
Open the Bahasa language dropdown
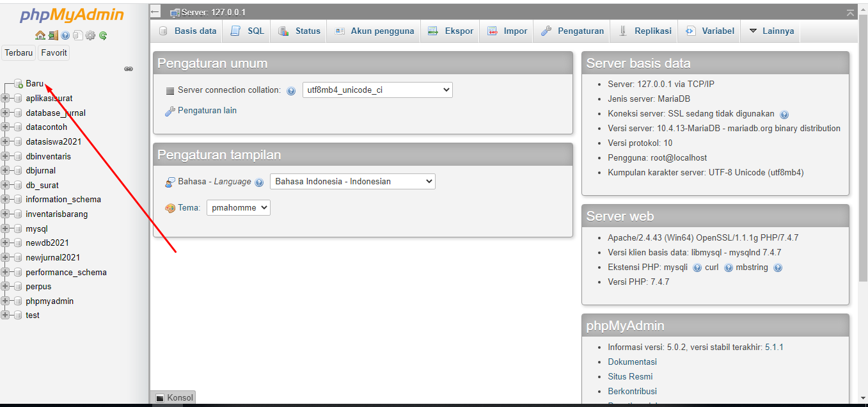pyautogui.click(x=352, y=182)
